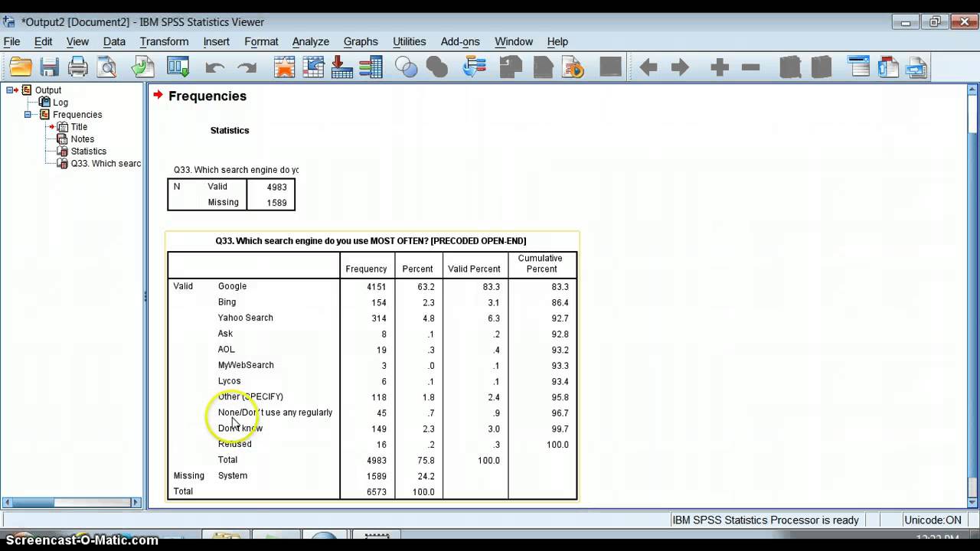This screenshot has width=980, height=551.
Task: Click the Q33 frequency table title
Action: tap(371, 241)
